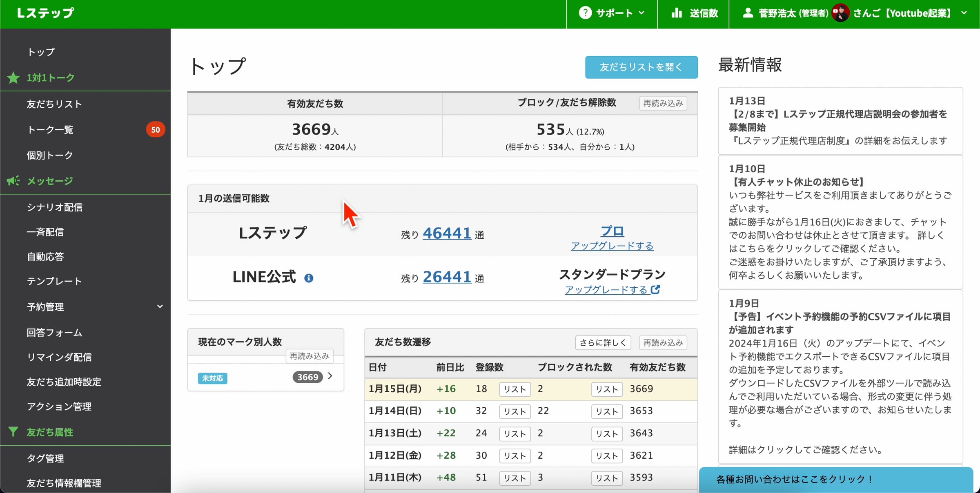Click the megaphone icon beside メッセージ

[13, 181]
